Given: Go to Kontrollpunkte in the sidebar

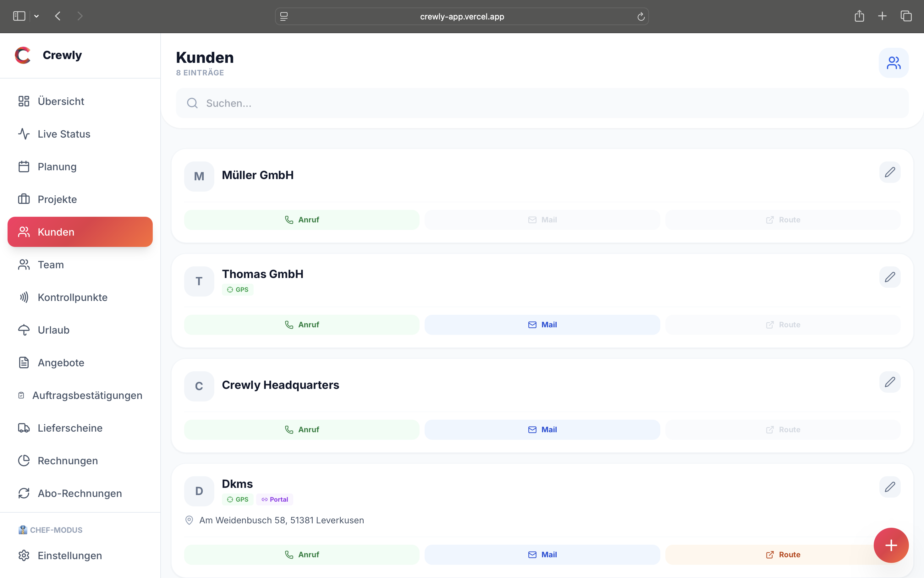Looking at the screenshot, I should click(72, 297).
